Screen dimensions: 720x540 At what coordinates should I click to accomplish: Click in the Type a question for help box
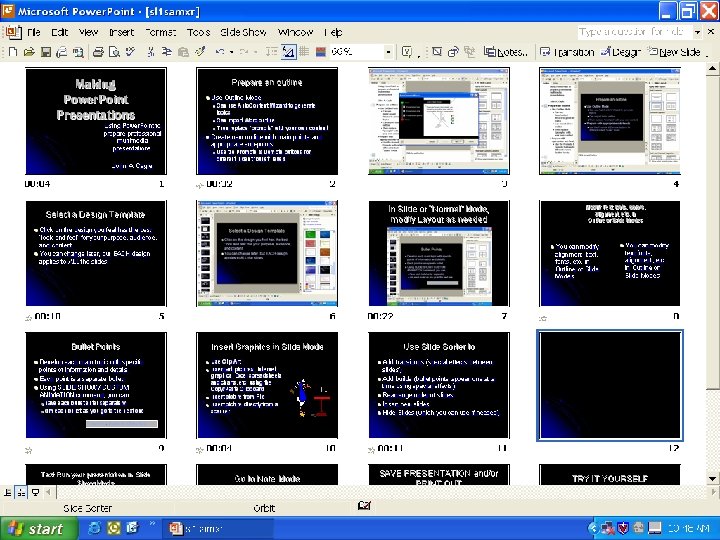tap(634, 32)
